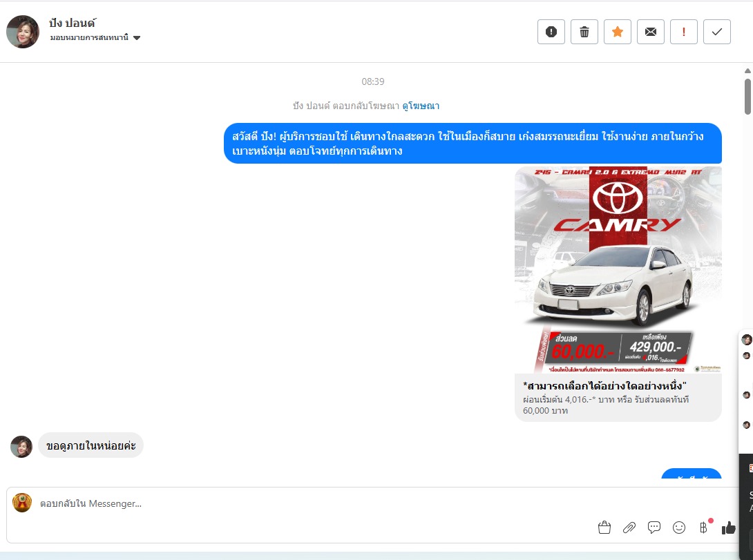This screenshot has width=753, height=560.
Task: Click ad caption สามารถเลือกได้อย่างใดอย่างหนึ่ง
Action: (x=604, y=385)
